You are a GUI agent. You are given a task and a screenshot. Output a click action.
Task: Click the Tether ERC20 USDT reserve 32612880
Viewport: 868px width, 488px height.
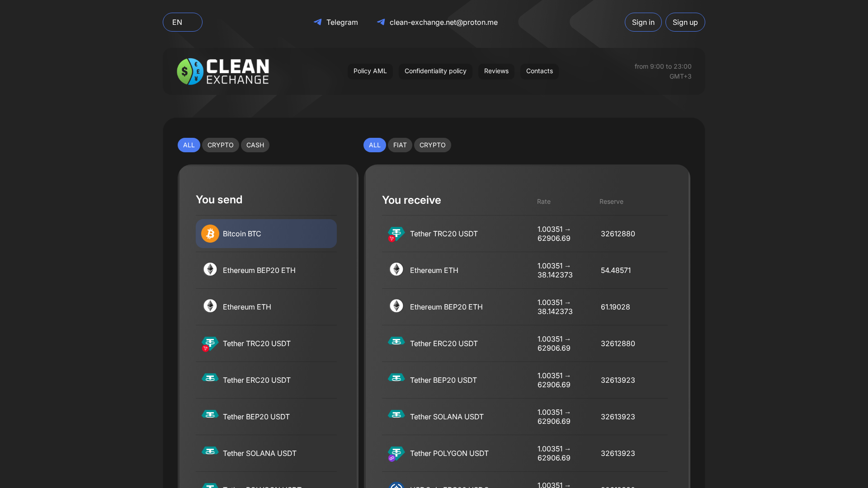pos(618,343)
